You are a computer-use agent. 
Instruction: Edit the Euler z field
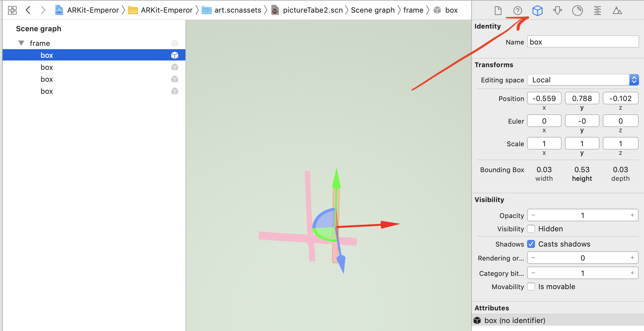click(x=620, y=121)
